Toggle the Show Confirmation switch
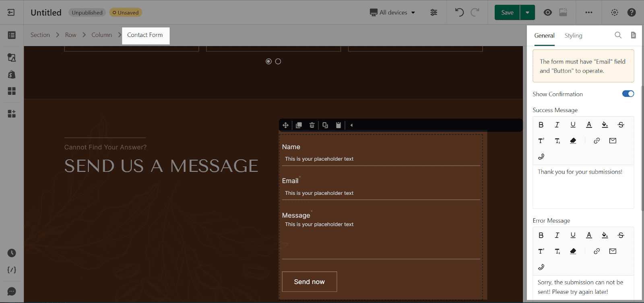This screenshot has height=303, width=644. click(x=628, y=94)
